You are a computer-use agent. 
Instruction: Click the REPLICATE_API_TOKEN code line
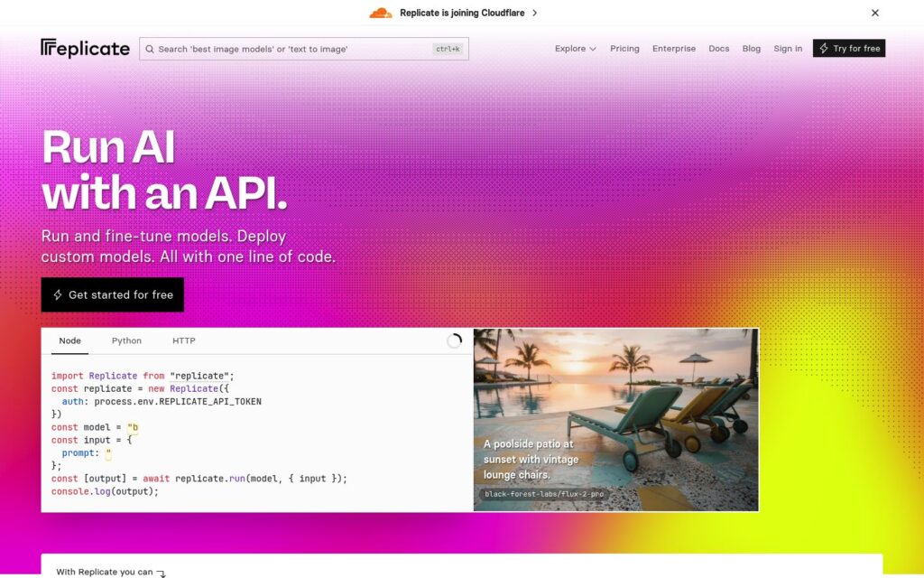pos(162,402)
